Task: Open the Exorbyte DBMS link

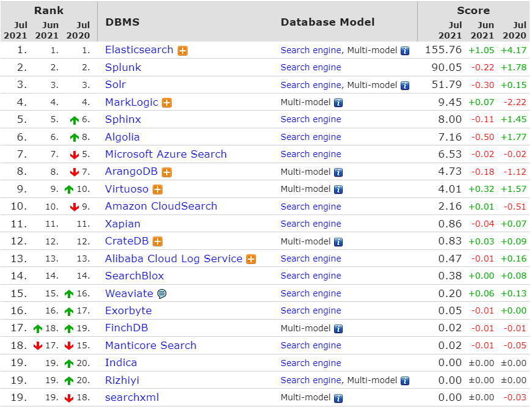Action: pos(128,311)
